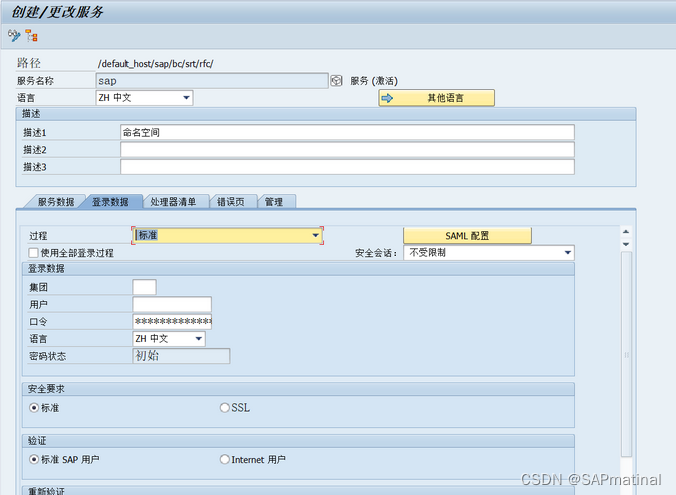This screenshot has width=676, height=495.
Task: Switch to the 服务数据 tab
Action: pos(56,202)
